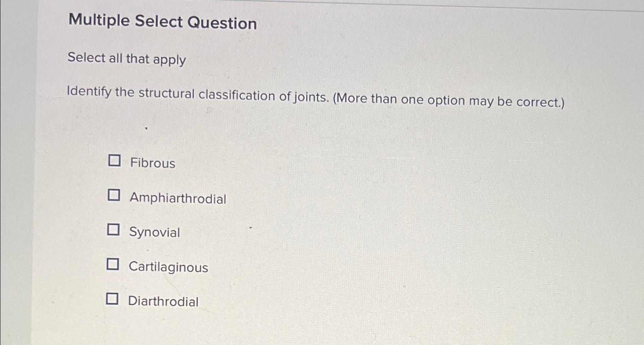644x345 pixels.
Task: Click the Diarthrodial label text
Action: pyautogui.click(x=163, y=302)
